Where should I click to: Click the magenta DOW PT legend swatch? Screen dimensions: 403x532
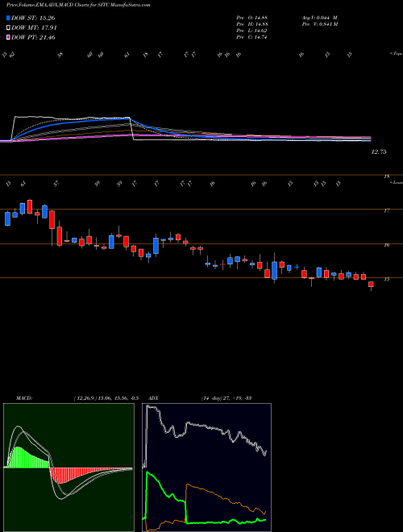[8, 37]
